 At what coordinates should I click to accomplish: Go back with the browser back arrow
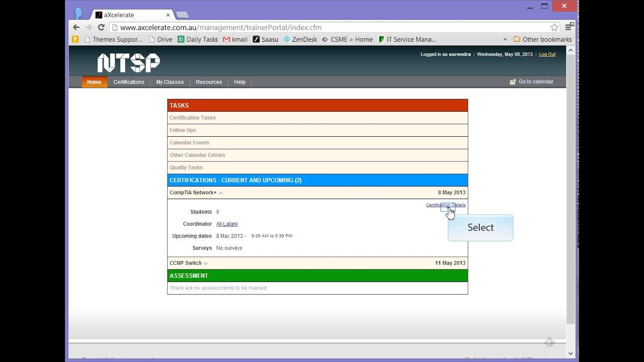click(x=76, y=27)
